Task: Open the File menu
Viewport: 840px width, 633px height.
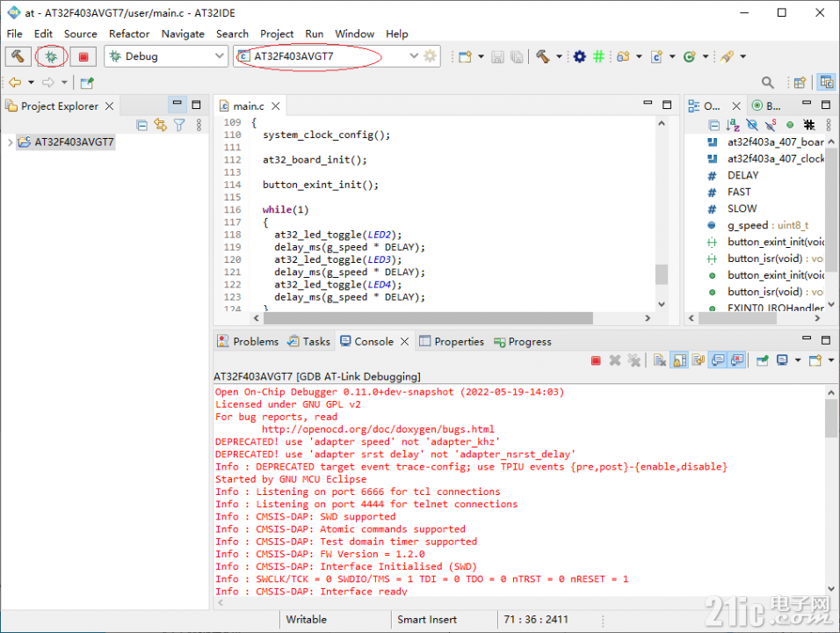Action: tap(14, 33)
